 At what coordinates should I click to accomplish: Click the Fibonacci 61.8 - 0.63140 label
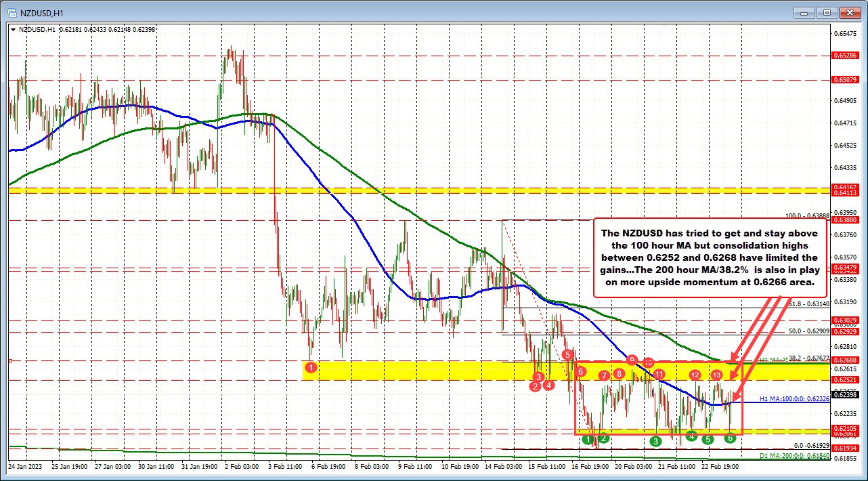pyautogui.click(x=809, y=304)
